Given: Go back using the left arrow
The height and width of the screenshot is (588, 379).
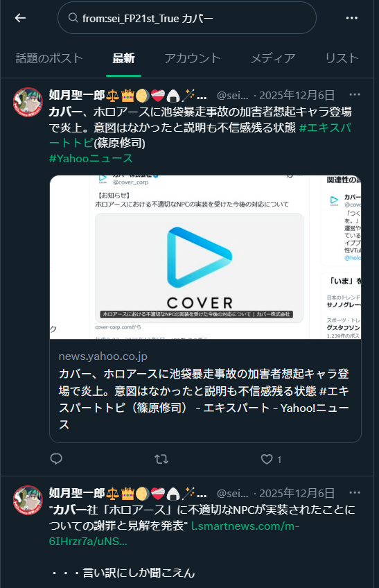Looking at the screenshot, I should pyautogui.click(x=20, y=17).
